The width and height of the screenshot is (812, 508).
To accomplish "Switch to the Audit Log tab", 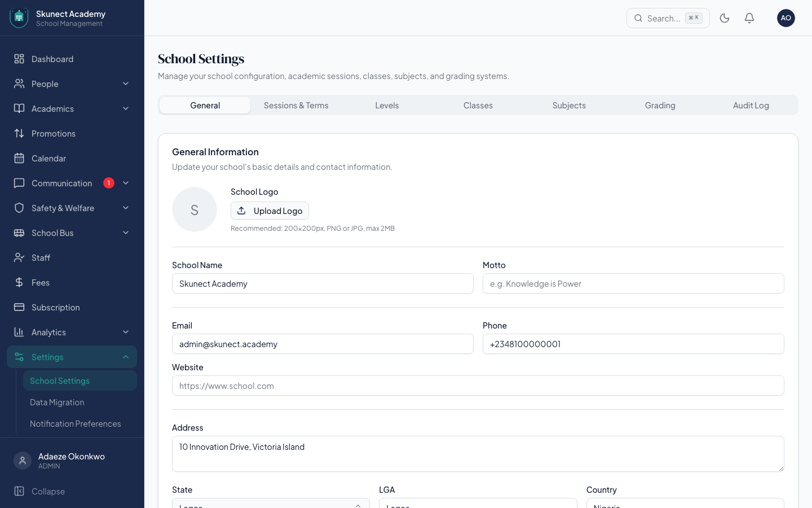I will coord(751,105).
